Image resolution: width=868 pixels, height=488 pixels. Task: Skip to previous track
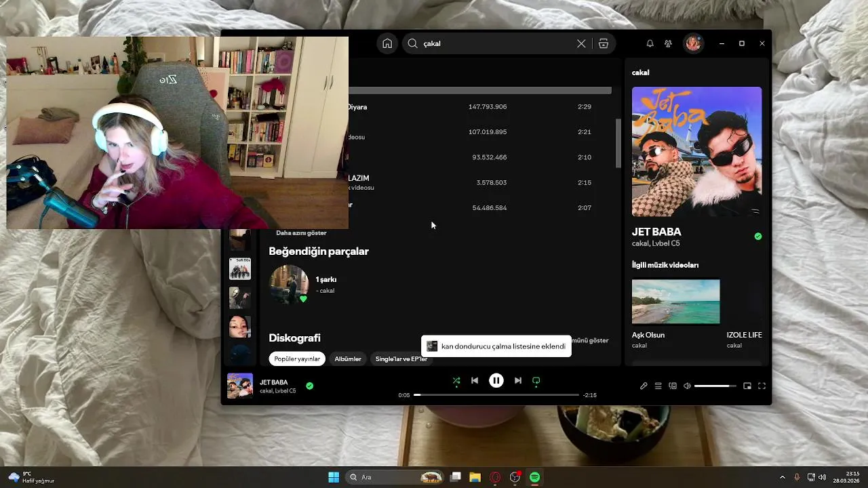point(475,381)
